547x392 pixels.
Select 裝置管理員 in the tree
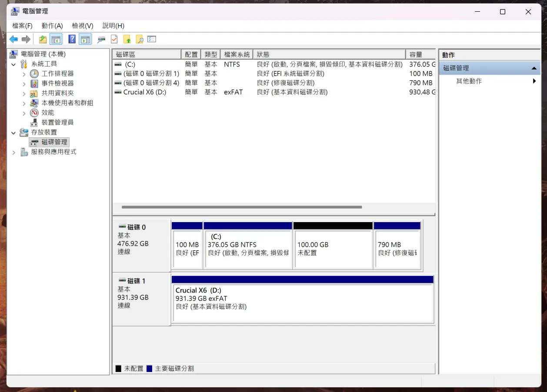click(x=57, y=123)
